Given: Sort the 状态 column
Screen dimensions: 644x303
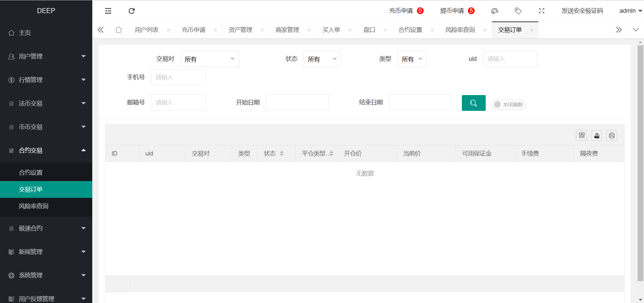Looking at the screenshot, I should click(282, 153).
